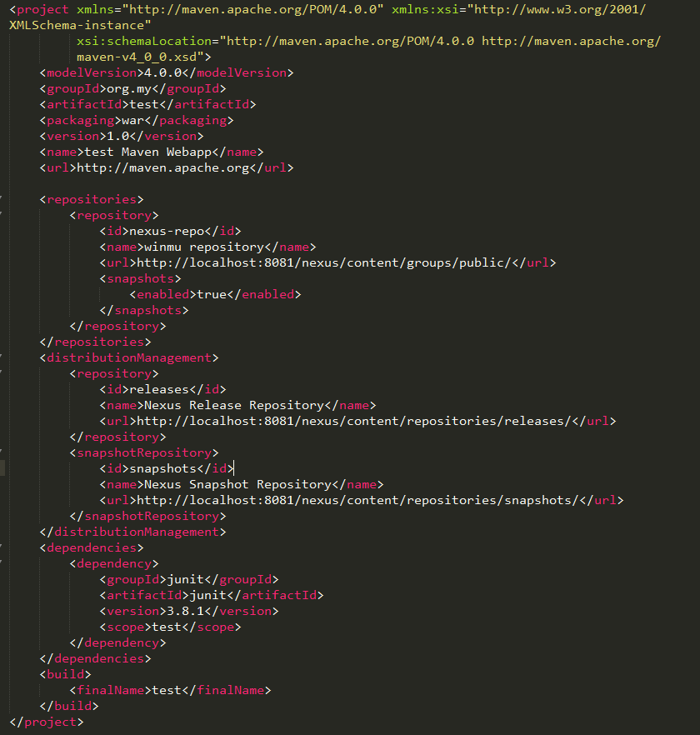700x735 pixels.
Task: Click the id value releases
Action: [x=159, y=389]
